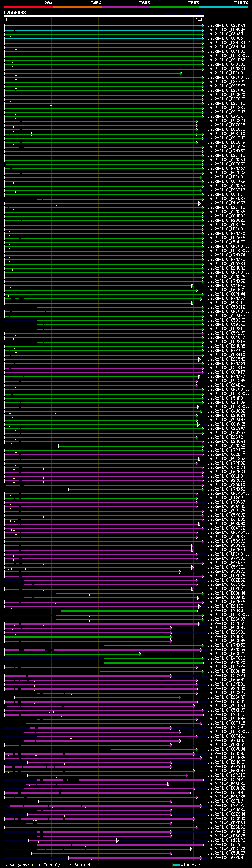Click label UniRef100_C5YIE1
The image size is (252, 868).
tap(226, 567)
